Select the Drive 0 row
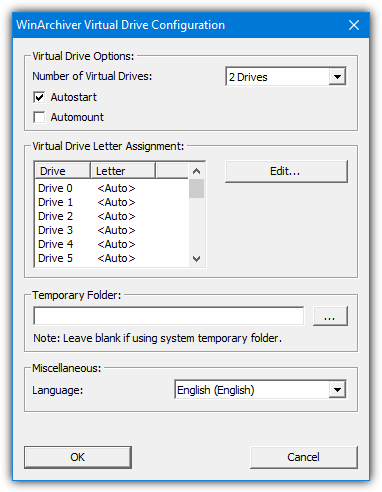 [x=112, y=188]
